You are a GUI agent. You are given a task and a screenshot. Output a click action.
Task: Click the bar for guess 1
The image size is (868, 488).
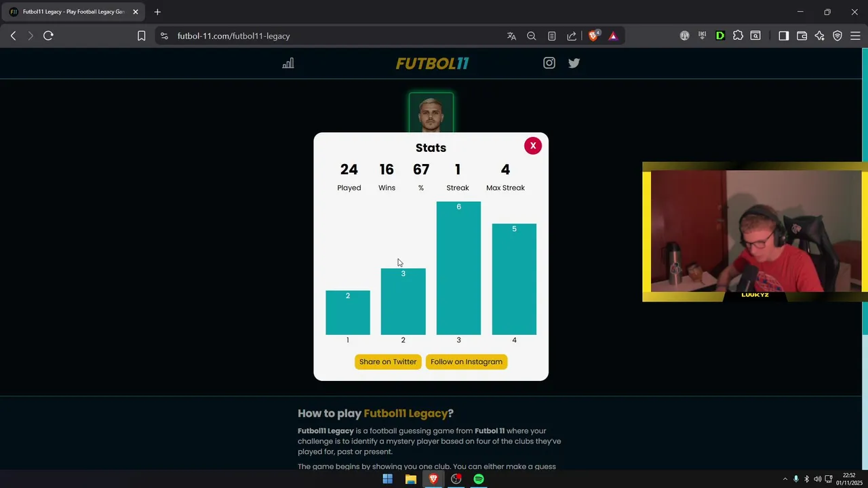click(x=348, y=312)
